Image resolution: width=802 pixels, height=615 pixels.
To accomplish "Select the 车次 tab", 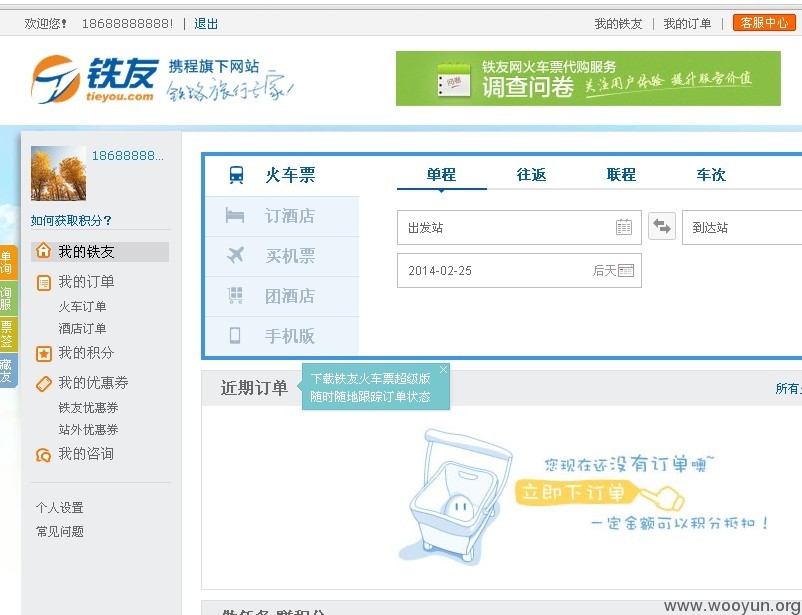I will point(711,175).
